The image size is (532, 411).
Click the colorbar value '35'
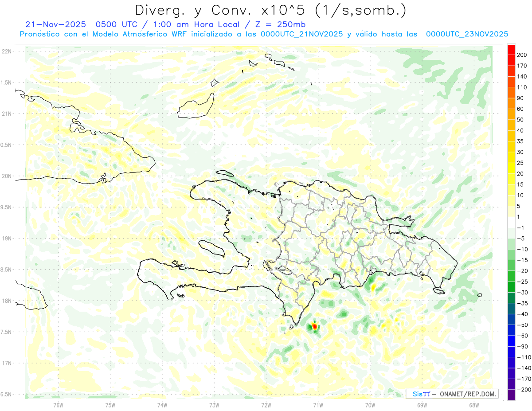click(520, 141)
